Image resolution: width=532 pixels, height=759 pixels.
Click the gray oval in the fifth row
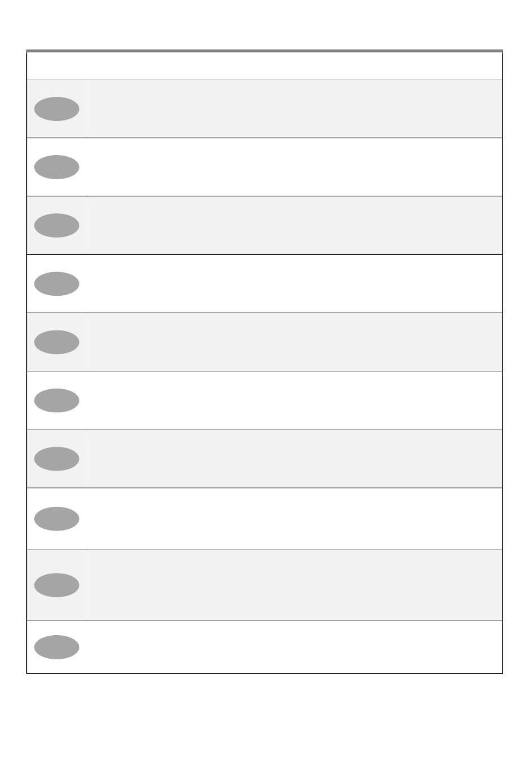coord(57,342)
